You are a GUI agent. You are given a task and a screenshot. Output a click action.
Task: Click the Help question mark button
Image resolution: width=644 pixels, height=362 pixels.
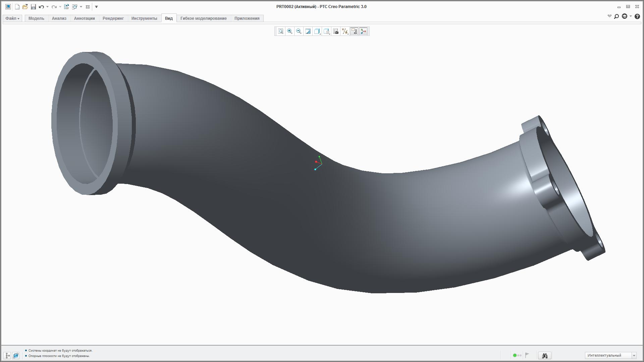click(637, 16)
